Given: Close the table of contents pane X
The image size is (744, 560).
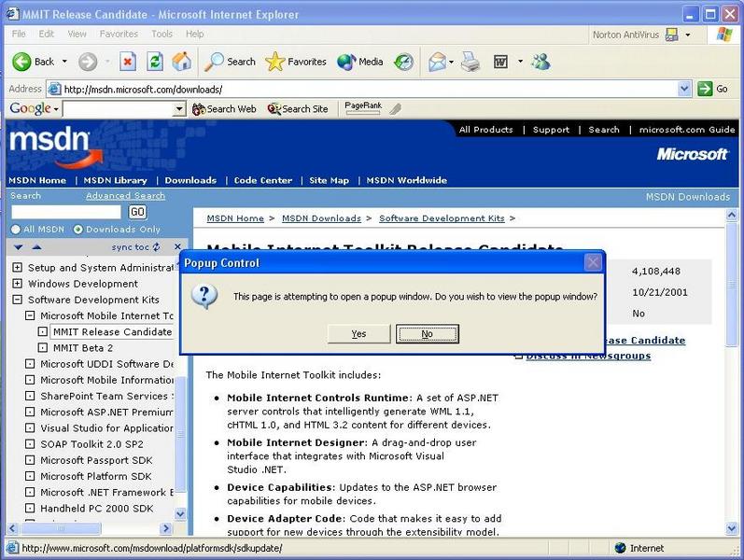Looking at the screenshot, I should click(177, 246).
